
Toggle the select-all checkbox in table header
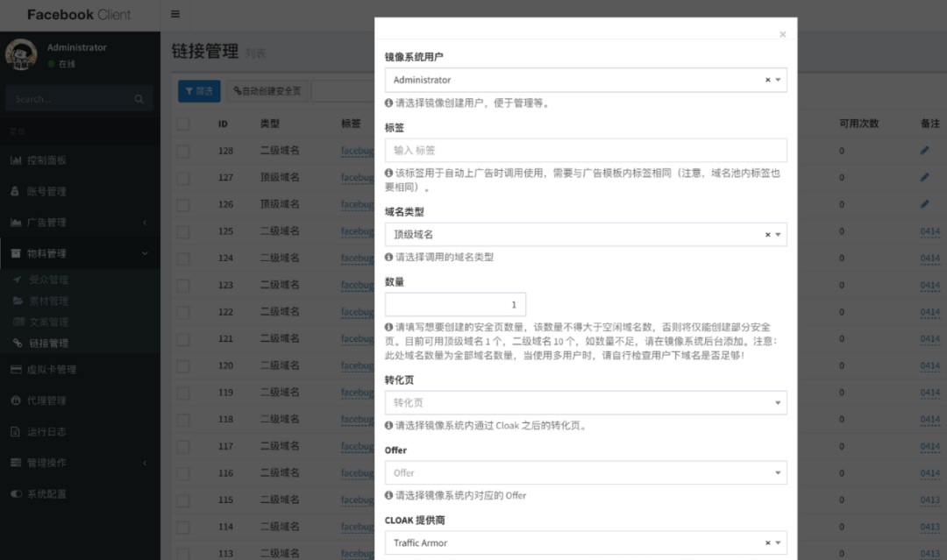tap(183, 124)
